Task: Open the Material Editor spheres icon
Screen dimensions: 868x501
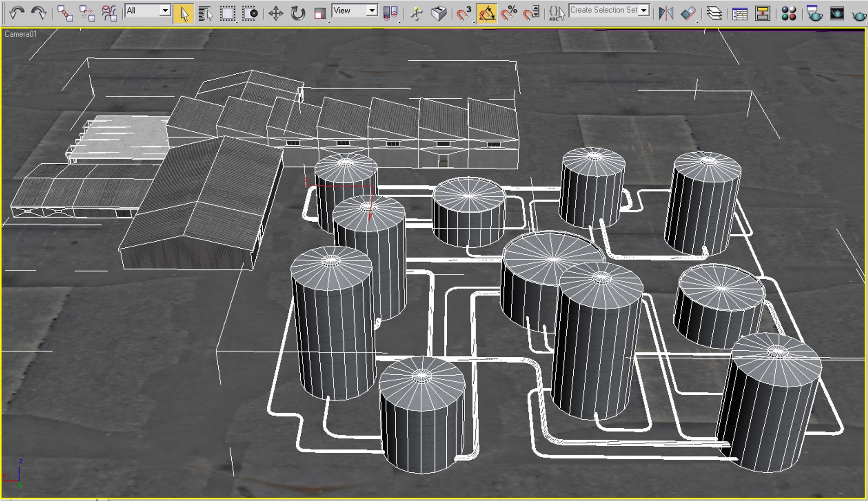Action: click(x=788, y=13)
